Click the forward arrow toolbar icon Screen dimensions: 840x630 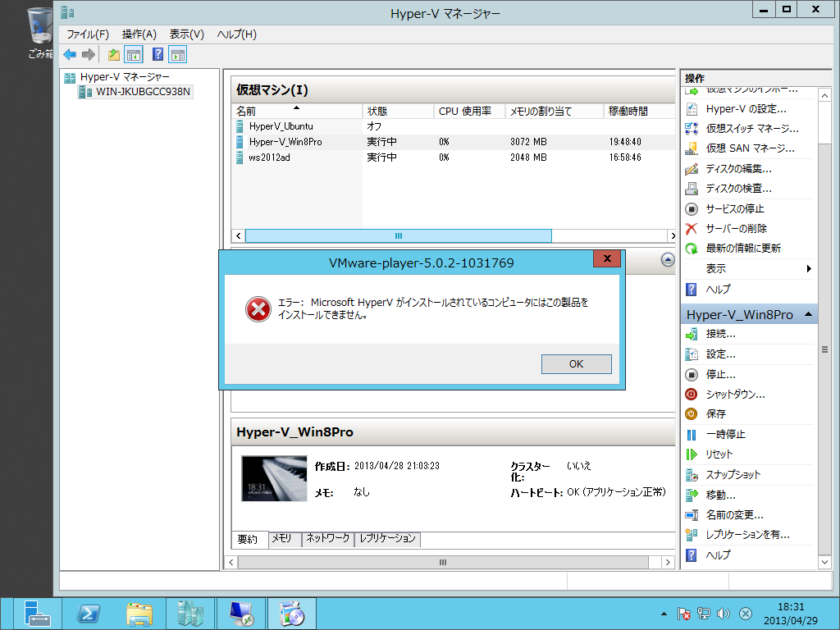89,54
